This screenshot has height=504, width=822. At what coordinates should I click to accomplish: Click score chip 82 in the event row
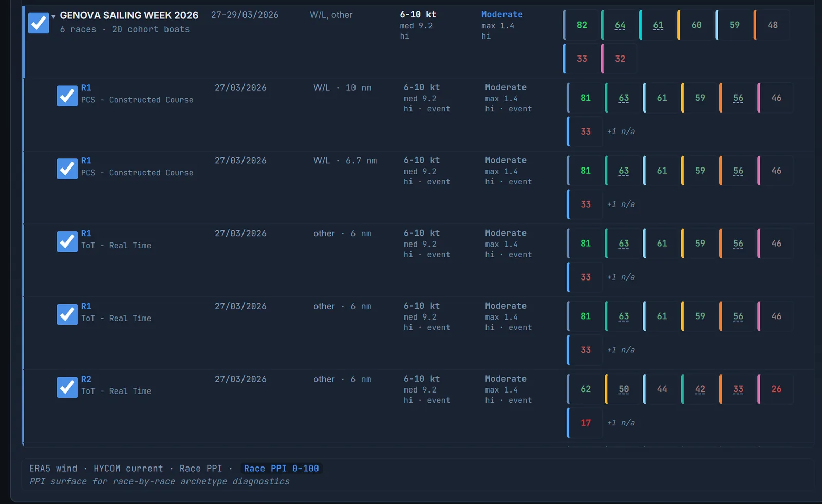581,25
